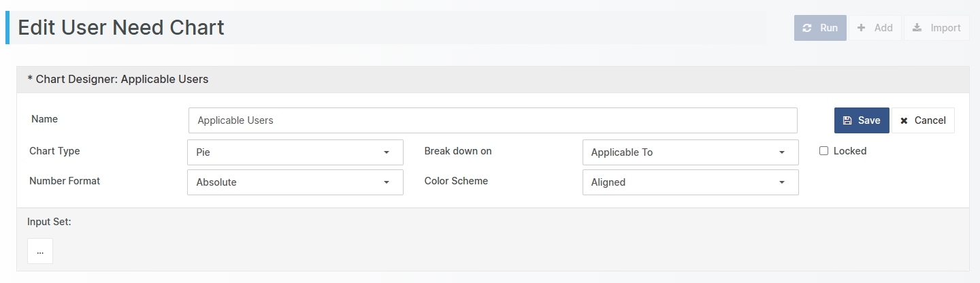Click the X icon on the Cancel button

click(904, 120)
